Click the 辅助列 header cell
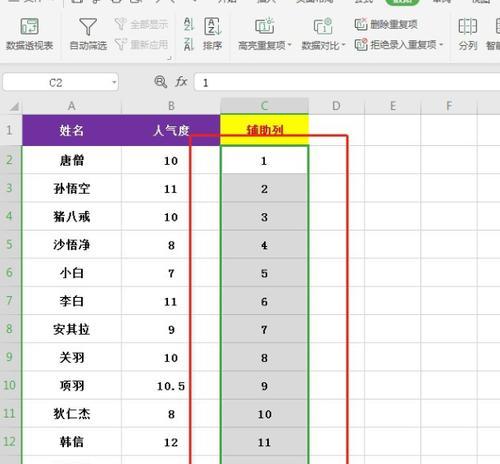The height and width of the screenshot is (464, 500). pyautogui.click(x=264, y=130)
